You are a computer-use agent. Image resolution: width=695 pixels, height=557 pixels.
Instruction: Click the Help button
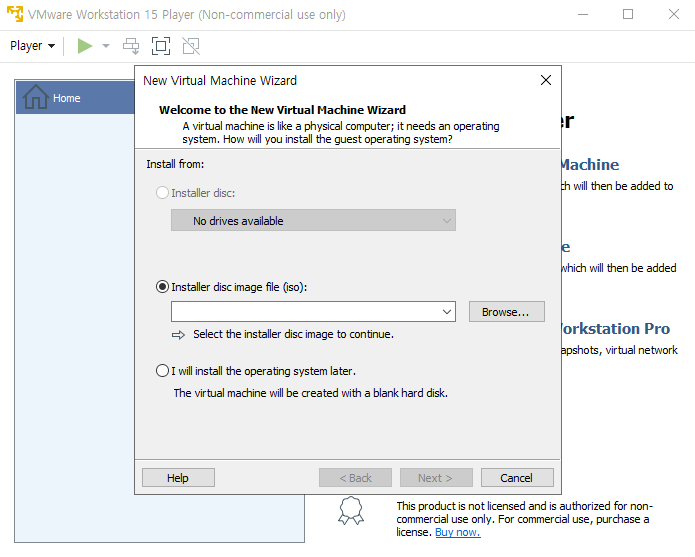178,478
